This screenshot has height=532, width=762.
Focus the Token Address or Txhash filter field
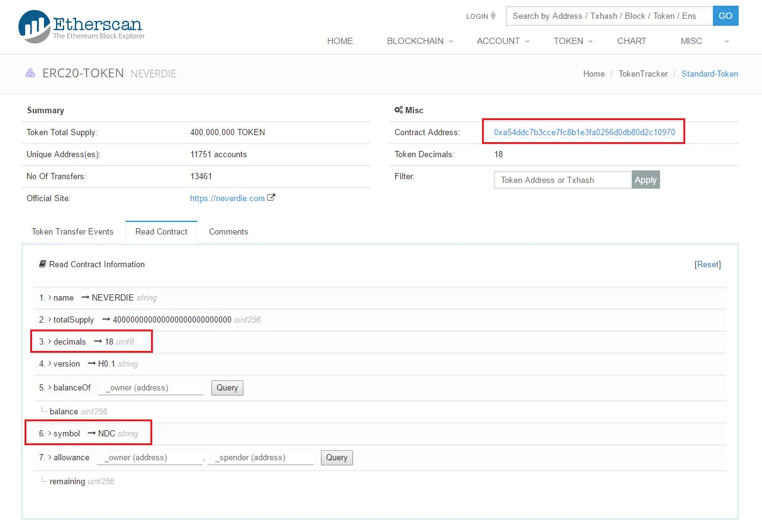[x=563, y=180]
